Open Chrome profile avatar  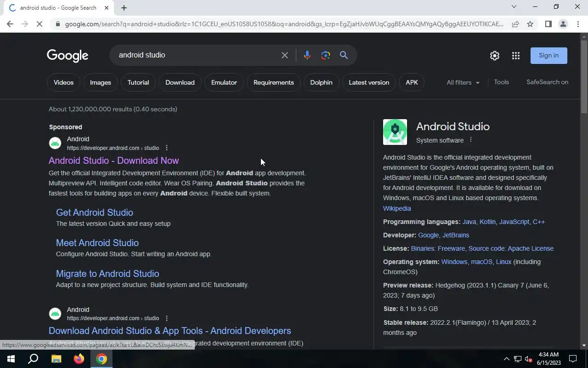tap(563, 24)
